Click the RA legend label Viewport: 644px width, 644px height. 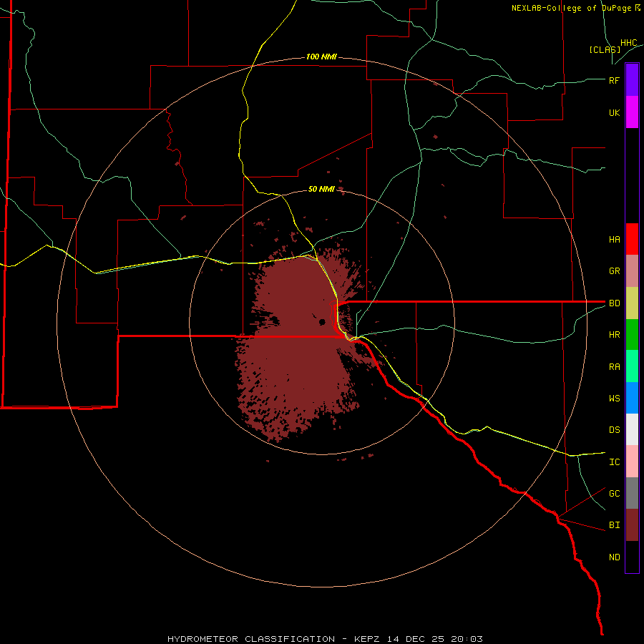coord(614,367)
